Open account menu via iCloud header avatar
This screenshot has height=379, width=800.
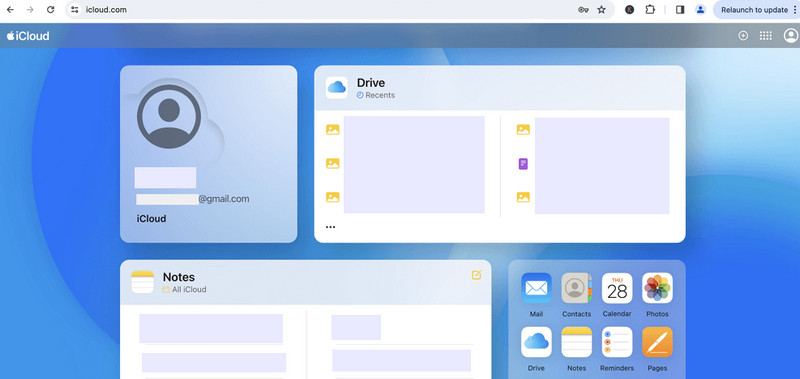click(791, 36)
